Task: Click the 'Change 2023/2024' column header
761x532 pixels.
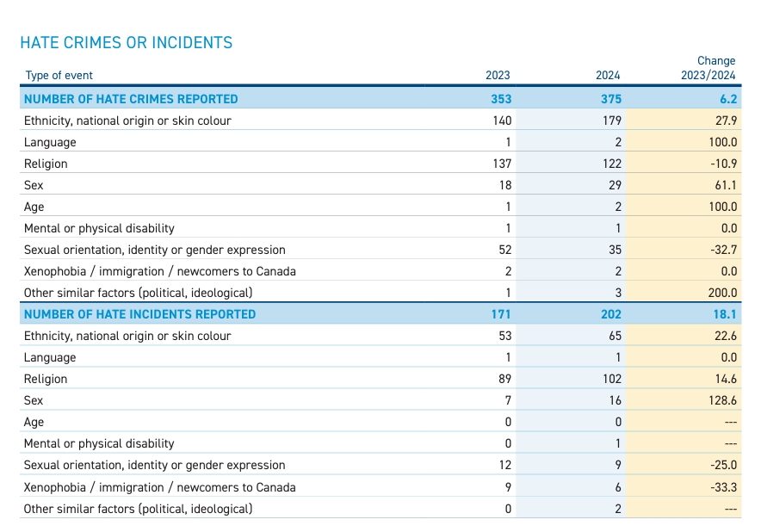Action: [708, 68]
